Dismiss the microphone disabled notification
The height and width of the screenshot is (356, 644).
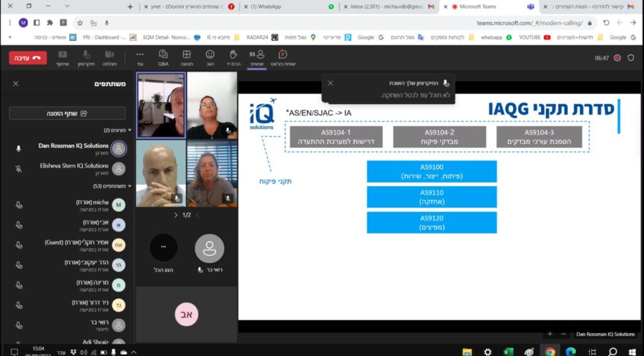[330, 83]
